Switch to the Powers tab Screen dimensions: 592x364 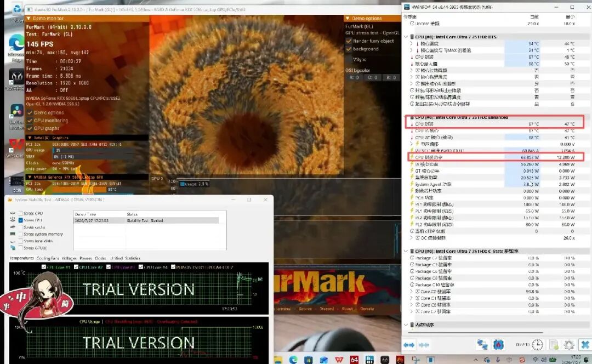tap(86, 258)
